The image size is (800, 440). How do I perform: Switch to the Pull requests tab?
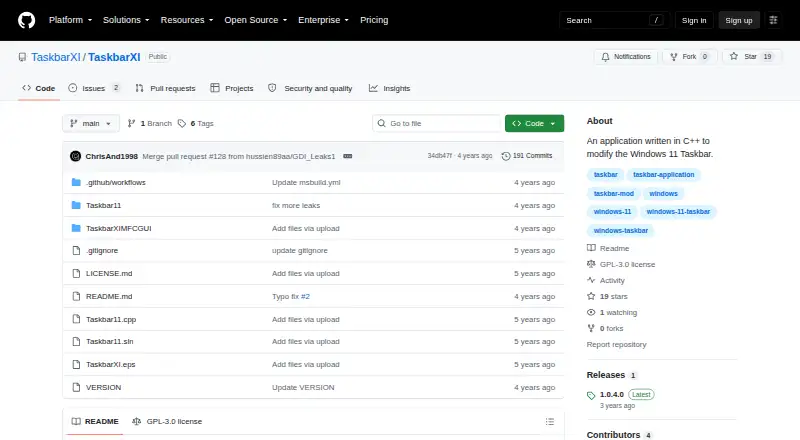(165, 88)
